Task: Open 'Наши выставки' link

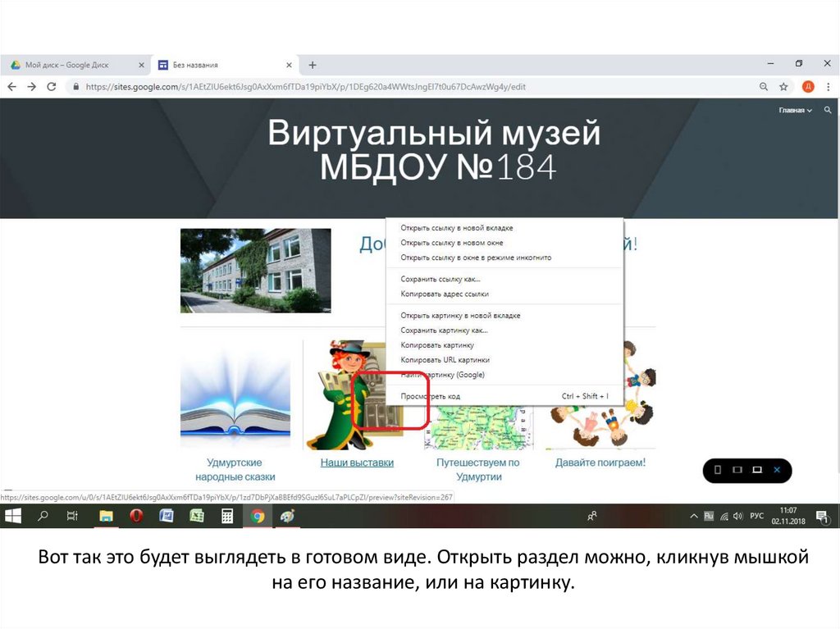Action: click(357, 463)
